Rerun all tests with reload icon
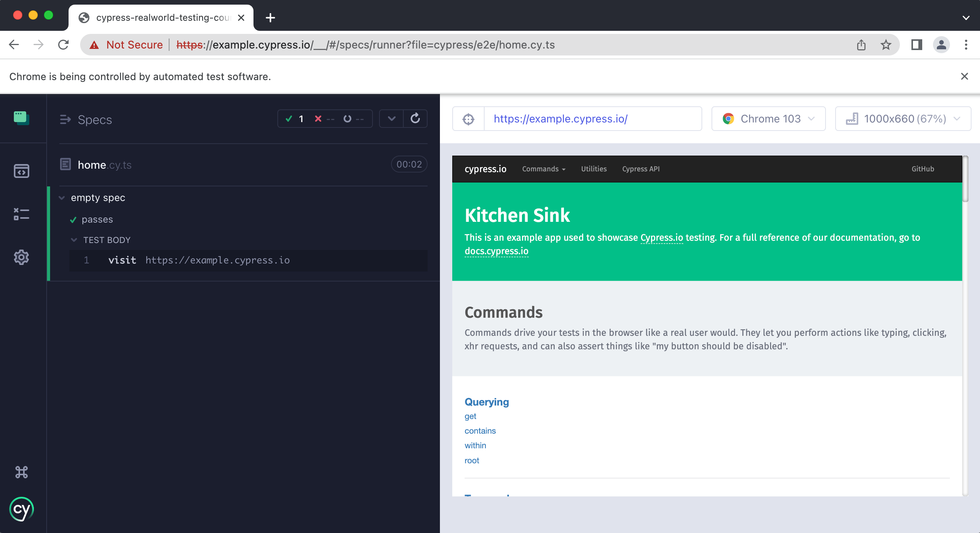This screenshot has width=980, height=533. click(x=415, y=119)
